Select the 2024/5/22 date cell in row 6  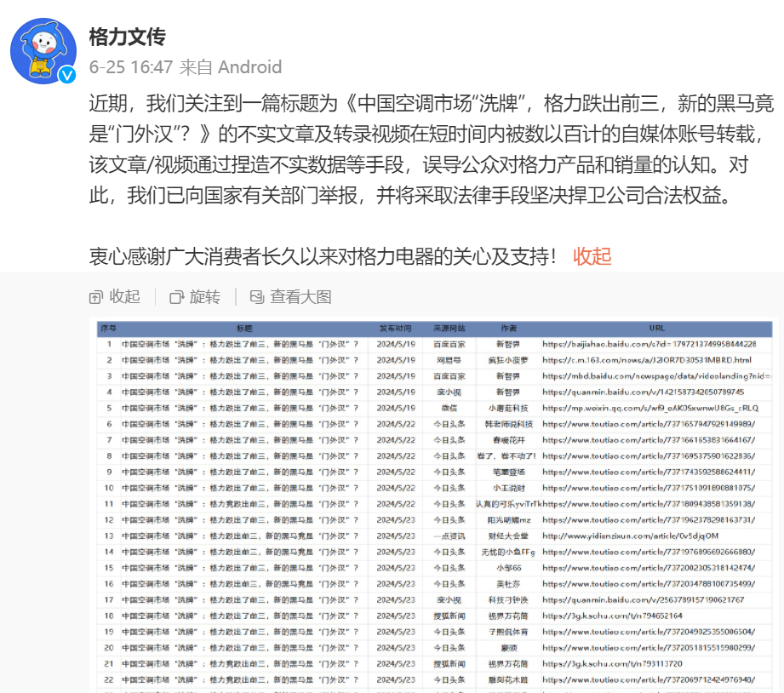(396, 424)
